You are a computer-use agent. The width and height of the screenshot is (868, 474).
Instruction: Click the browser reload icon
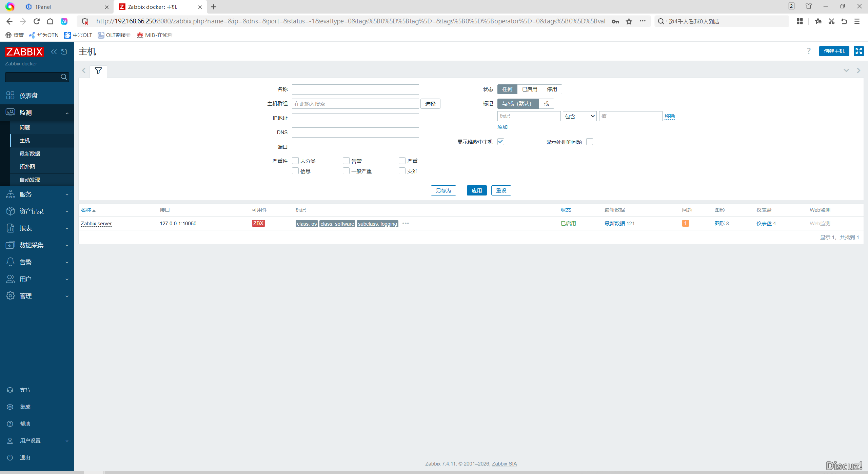click(x=37, y=22)
